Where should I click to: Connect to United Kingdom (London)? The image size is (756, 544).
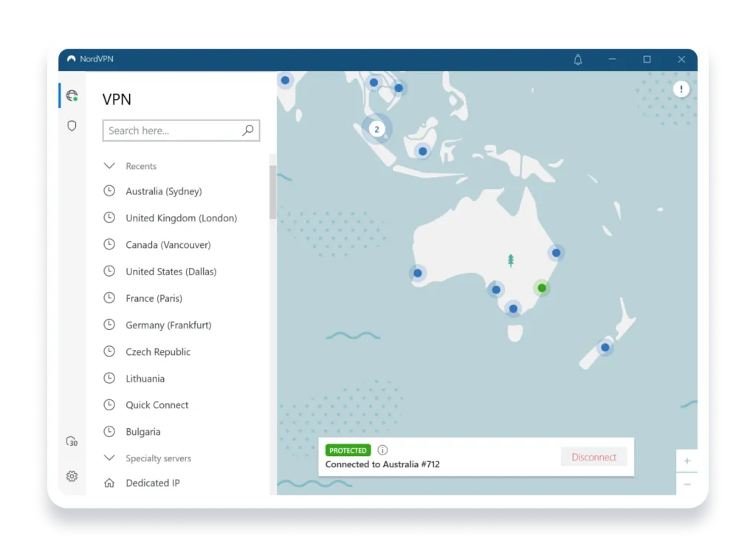coord(182,218)
